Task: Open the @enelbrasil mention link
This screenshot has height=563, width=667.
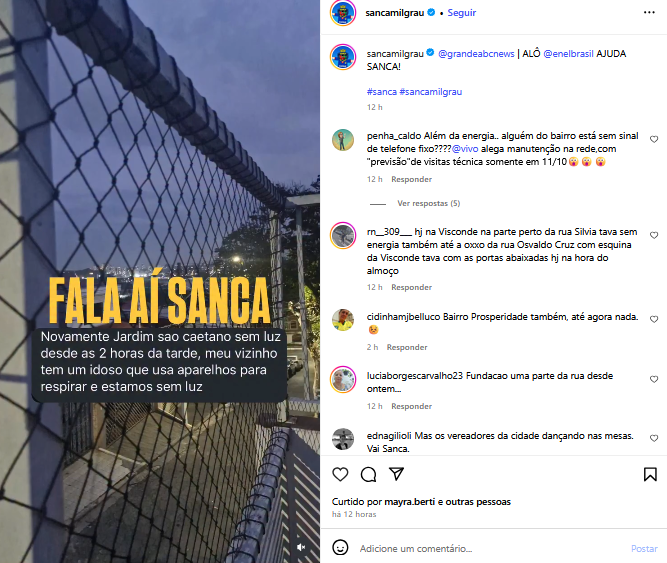Action: [x=568, y=54]
